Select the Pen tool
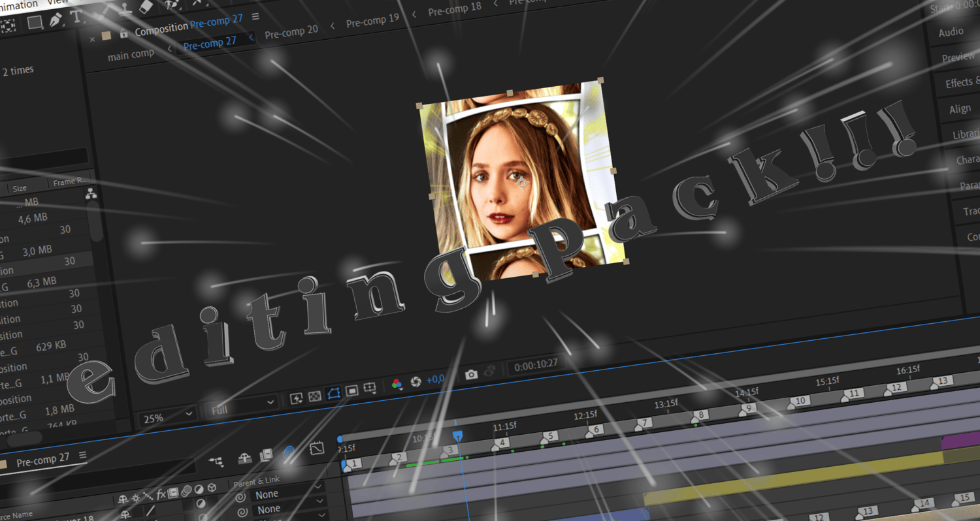The height and width of the screenshot is (521, 980). tap(56, 20)
